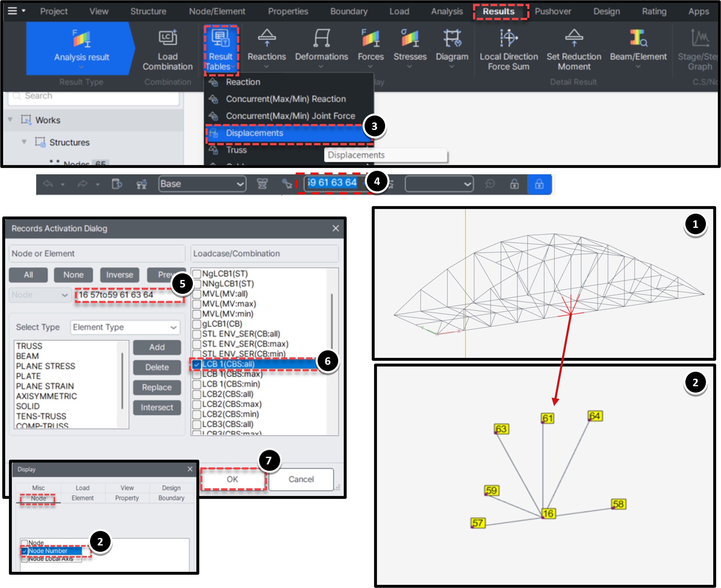
Task: Select Displacements from Result Tables menu
Action: pyautogui.click(x=255, y=133)
